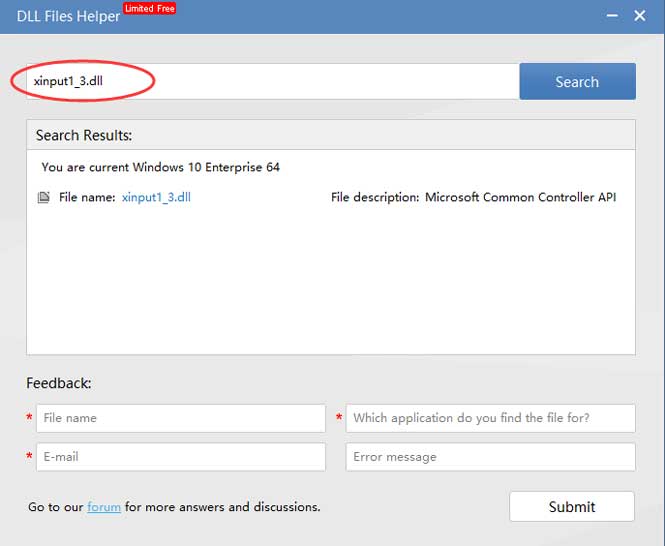Image resolution: width=665 pixels, height=546 pixels.
Task: Click the Search button
Action: click(577, 81)
